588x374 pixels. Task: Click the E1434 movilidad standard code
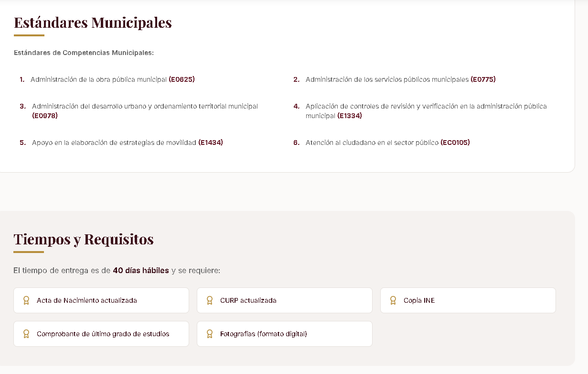[211, 143]
